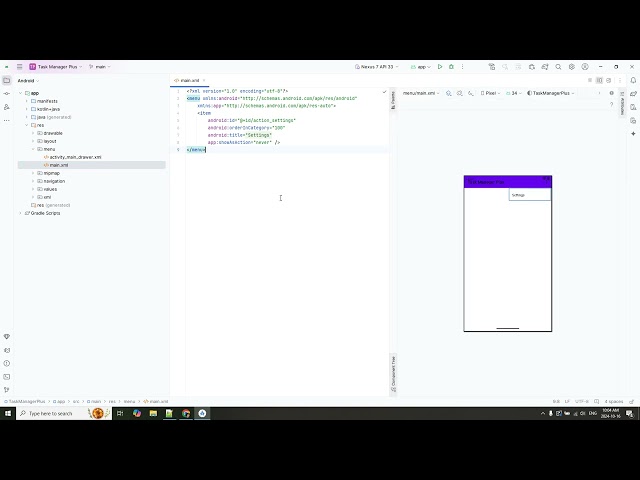Open Device Manager icon in top toolbar

click(531, 67)
